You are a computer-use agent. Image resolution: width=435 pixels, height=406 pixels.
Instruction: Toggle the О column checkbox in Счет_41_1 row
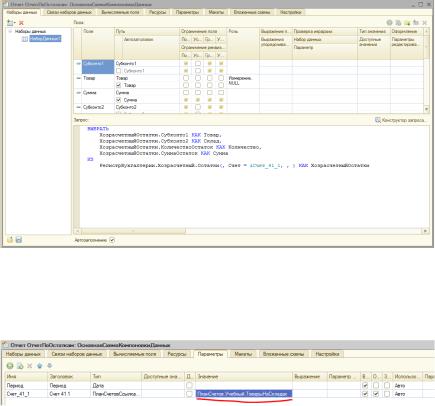point(376,394)
